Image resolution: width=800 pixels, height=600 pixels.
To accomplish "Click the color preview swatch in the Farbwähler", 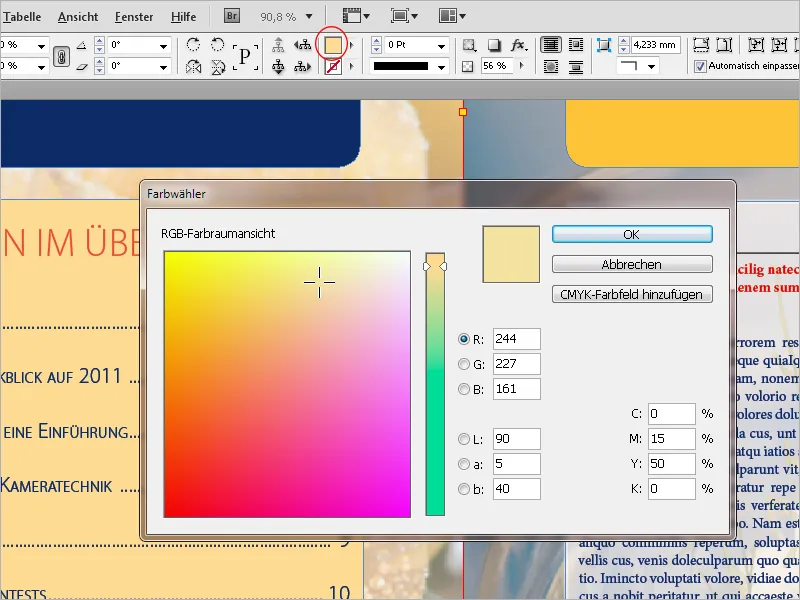I will tap(511, 254).
